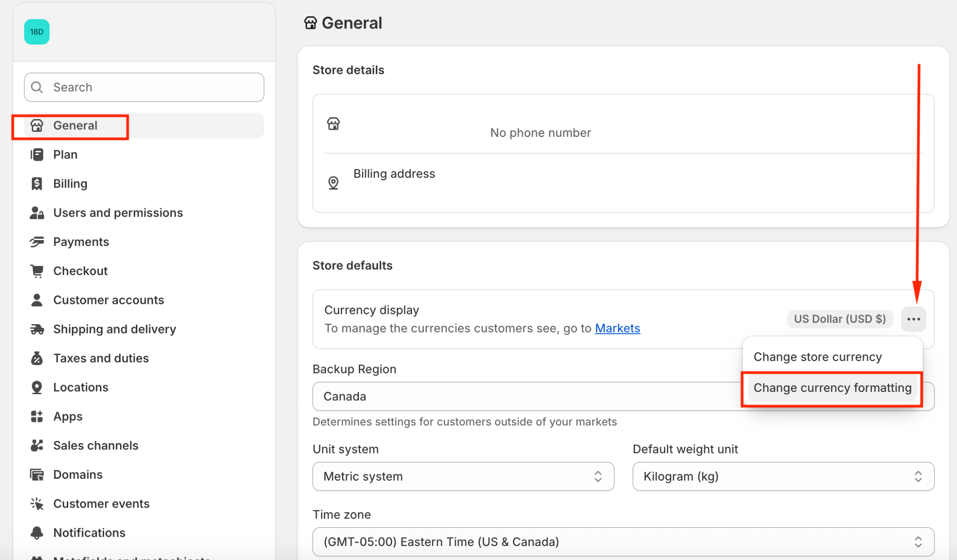957x560 pixels.
Task: Click the Taxes and duties icon
Action: click(x=36, y=358)
